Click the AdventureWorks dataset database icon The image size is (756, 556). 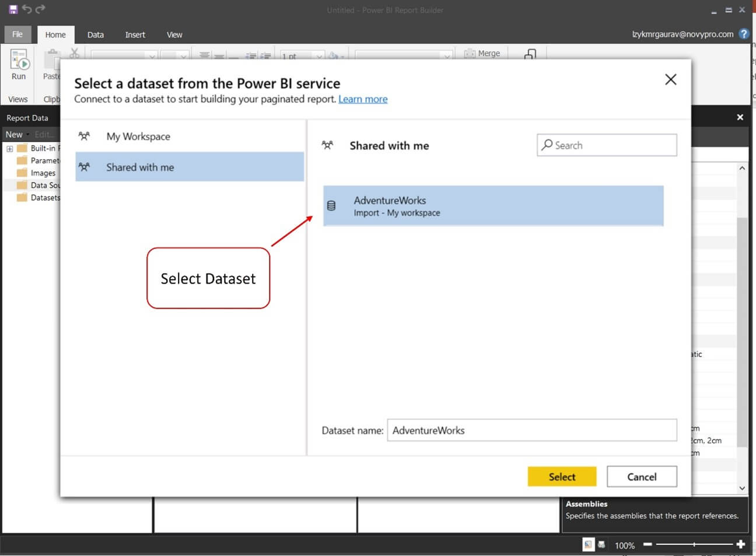pyautogui.click(x=331, y=205)
